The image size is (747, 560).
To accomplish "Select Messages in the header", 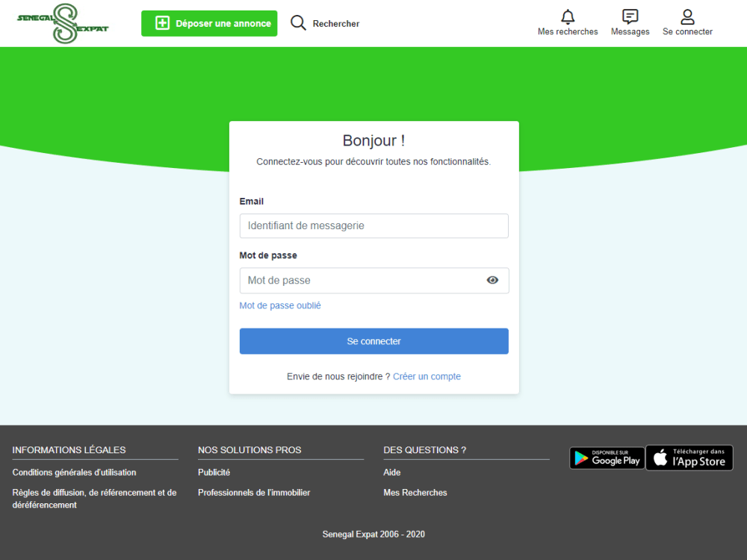I will (630, 32).
